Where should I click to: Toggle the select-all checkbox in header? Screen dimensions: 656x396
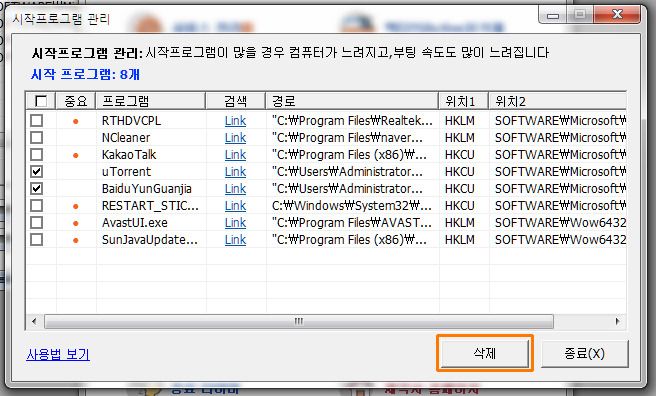click(41, 101)
